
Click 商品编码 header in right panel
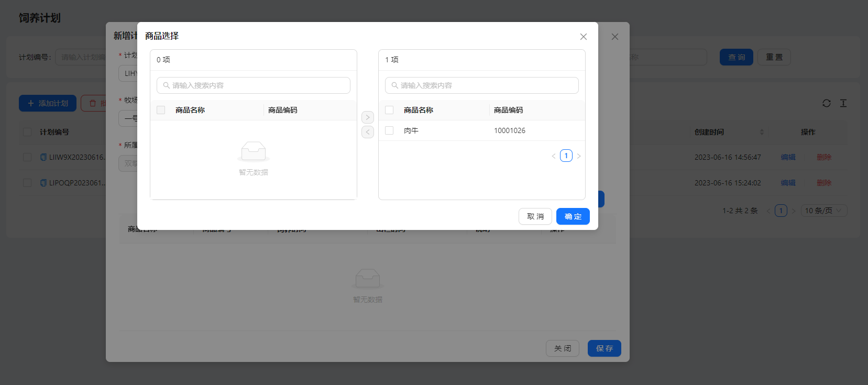pos(509,110)
